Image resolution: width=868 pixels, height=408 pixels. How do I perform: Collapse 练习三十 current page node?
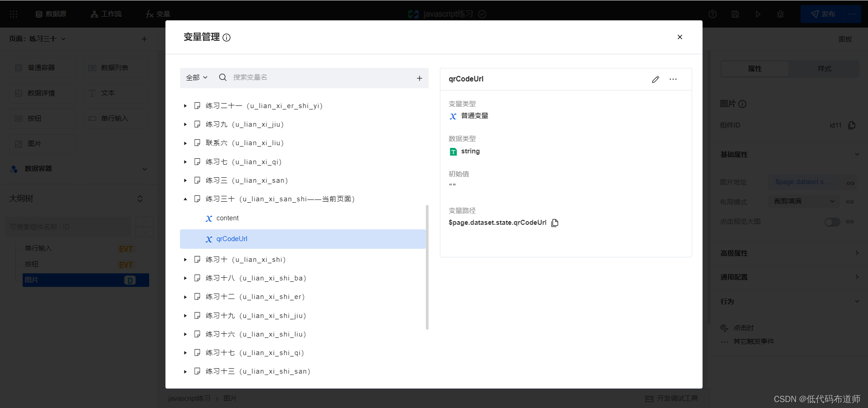point(185,199)
